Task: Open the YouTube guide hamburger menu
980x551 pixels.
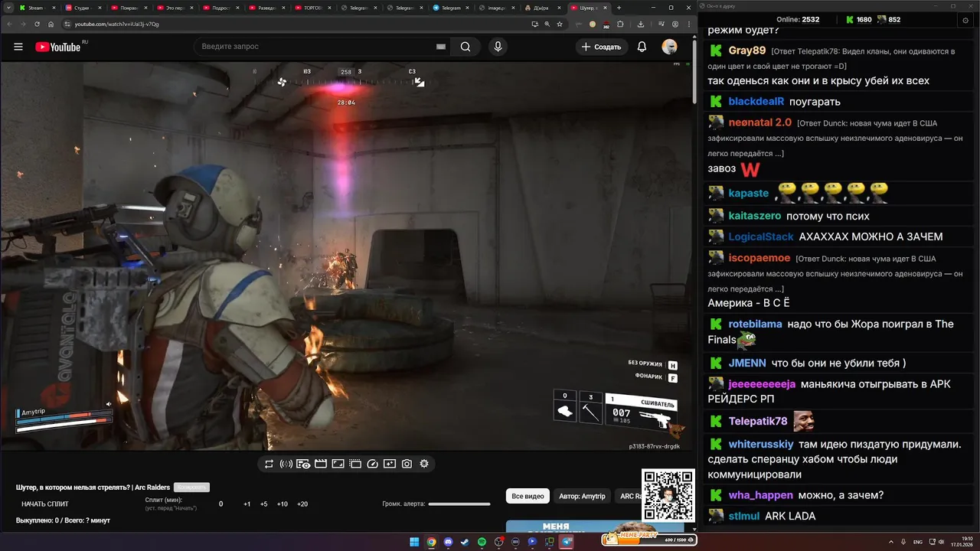Action: coord(18,47)
